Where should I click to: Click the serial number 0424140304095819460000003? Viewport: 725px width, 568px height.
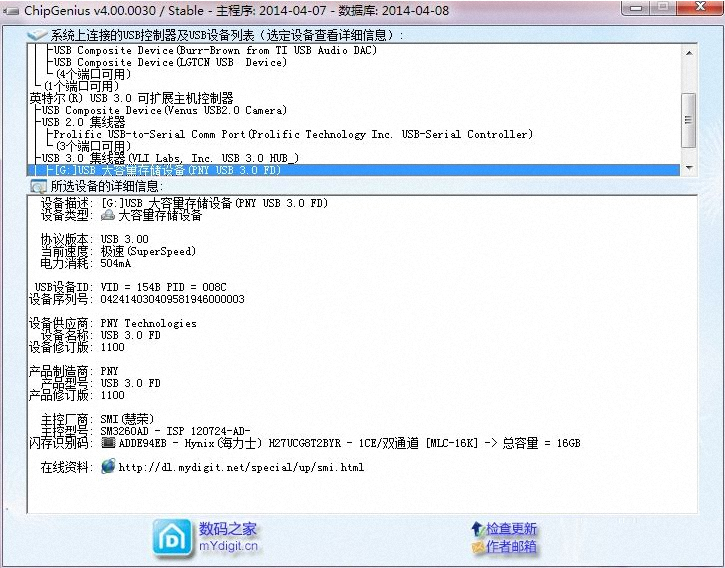pyautogui.click(x=172, y=299)
